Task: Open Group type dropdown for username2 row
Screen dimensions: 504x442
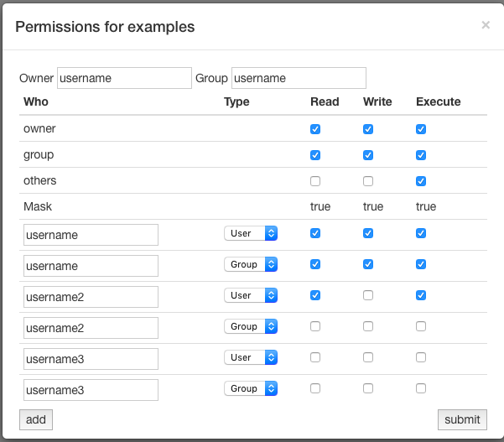Action: pyautogui.click(x=251, y=326)
